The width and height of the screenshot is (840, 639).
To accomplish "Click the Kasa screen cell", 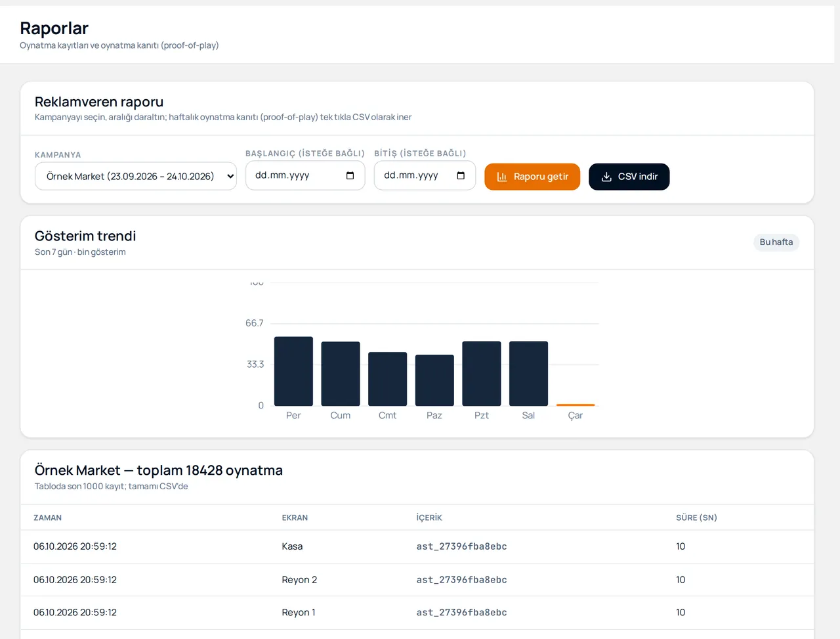I will click(292, 546).
